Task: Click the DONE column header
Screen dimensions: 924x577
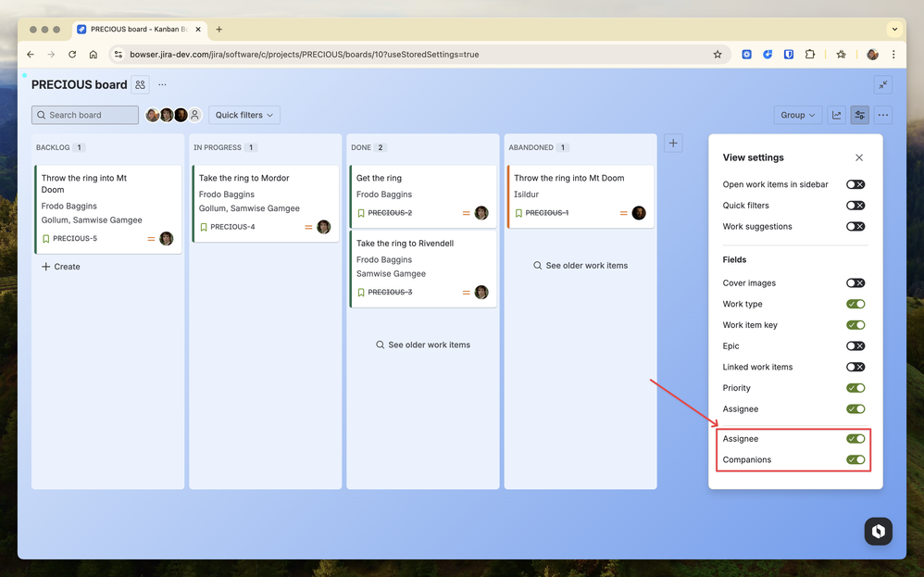Action: coord(361,147)
